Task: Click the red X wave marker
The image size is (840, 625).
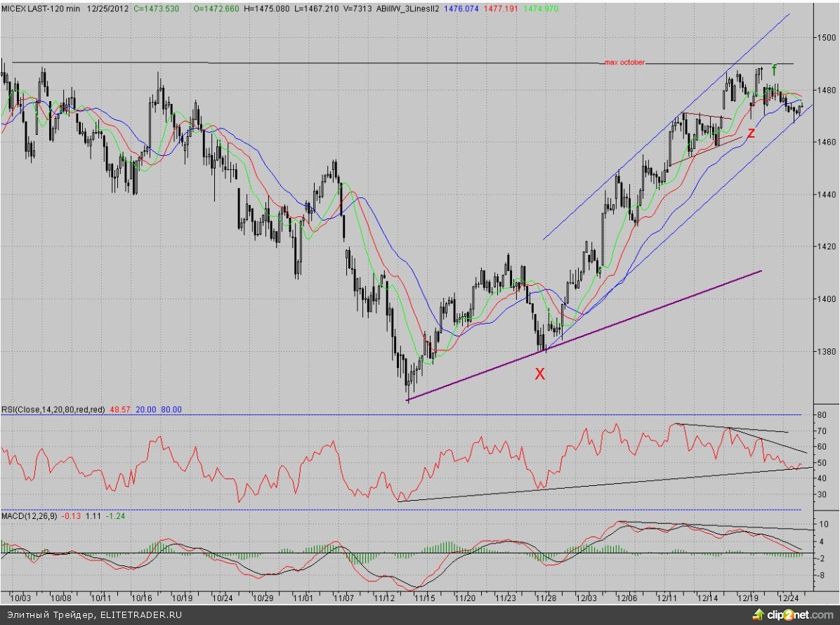Action: 539,374
